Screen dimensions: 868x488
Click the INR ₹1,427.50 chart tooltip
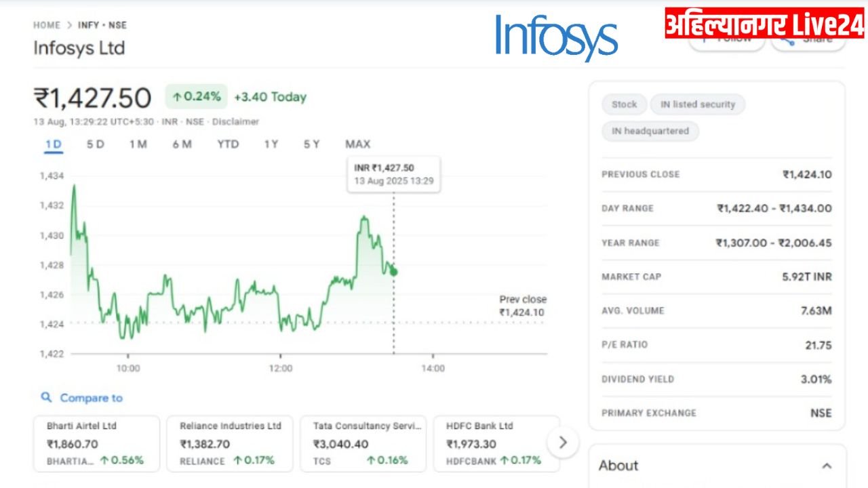[x=393, y=174]
